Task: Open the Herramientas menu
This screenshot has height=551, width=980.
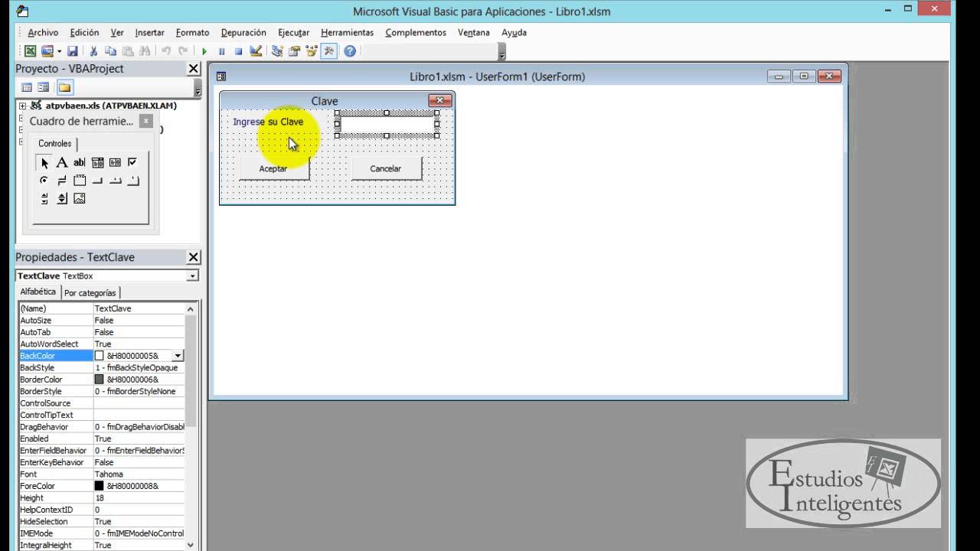Action: (x=348, y=33)
